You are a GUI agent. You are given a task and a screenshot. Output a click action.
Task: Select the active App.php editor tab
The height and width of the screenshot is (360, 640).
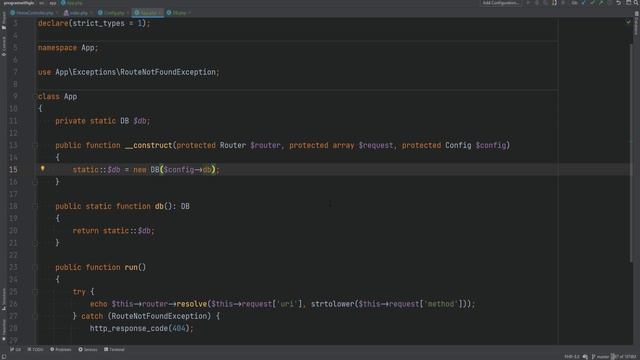pyautogui.click(x=147, y=13)
